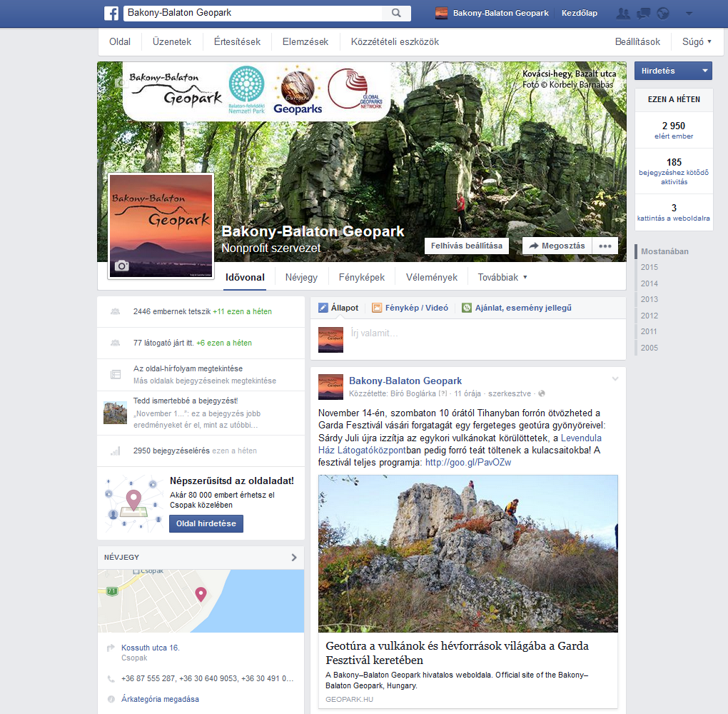Screen dimensions: 728x714
Task: Click the Geotúra post photo
Action: pyautogui.click(x=468, y=553)
